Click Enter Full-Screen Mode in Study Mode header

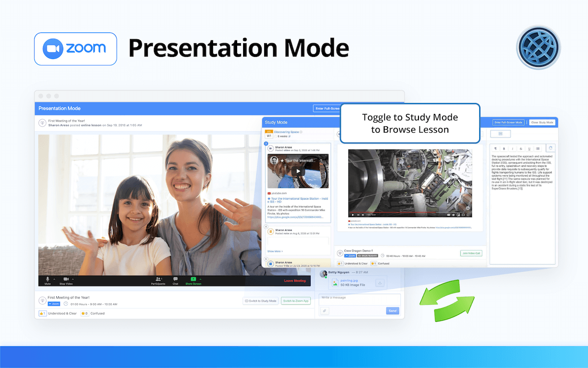tap(509, 122)
